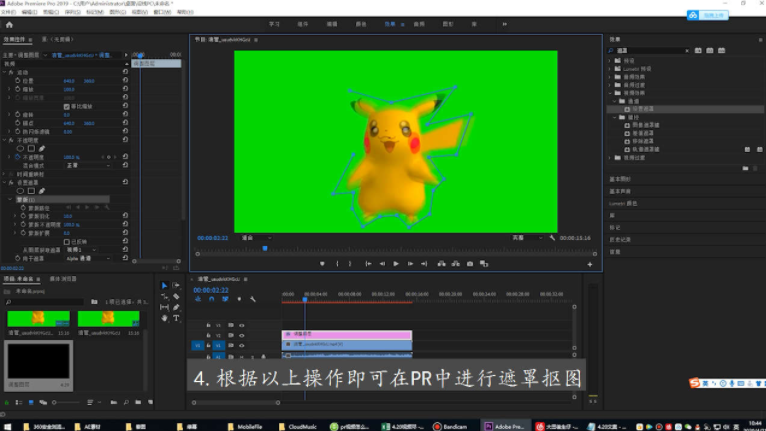Select the Track Select Forward tool
This screenshot has width=766, height=431.
[176, 285]
